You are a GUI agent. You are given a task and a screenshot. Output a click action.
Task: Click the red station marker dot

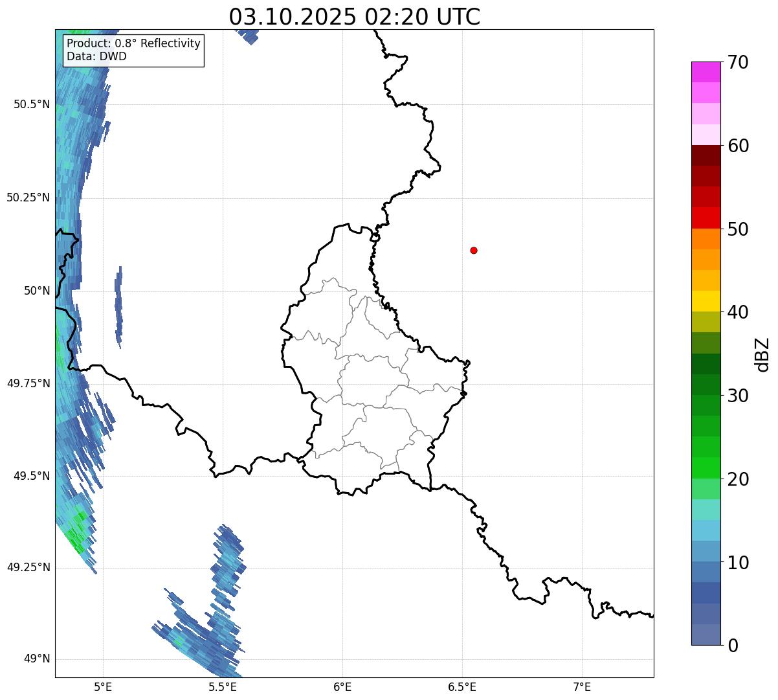474,250
